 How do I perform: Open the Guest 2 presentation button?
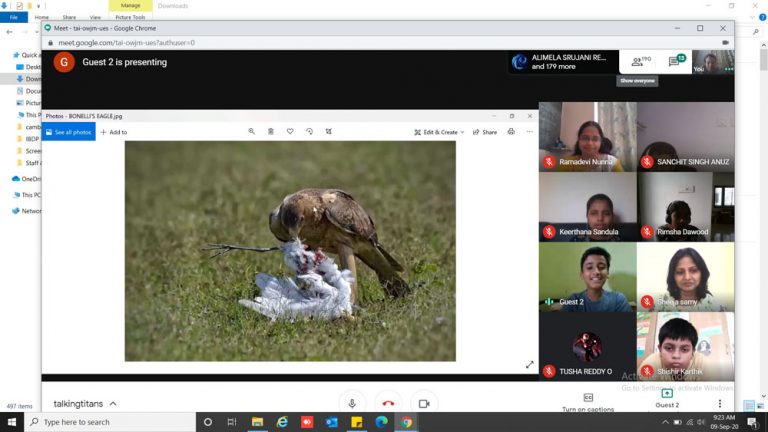(x=667, y=399)
